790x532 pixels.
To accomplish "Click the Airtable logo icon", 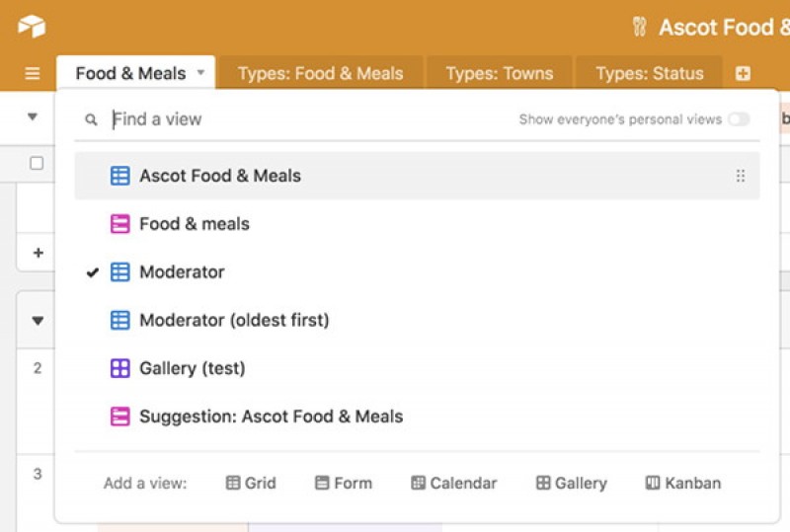I will click(32, 27).
